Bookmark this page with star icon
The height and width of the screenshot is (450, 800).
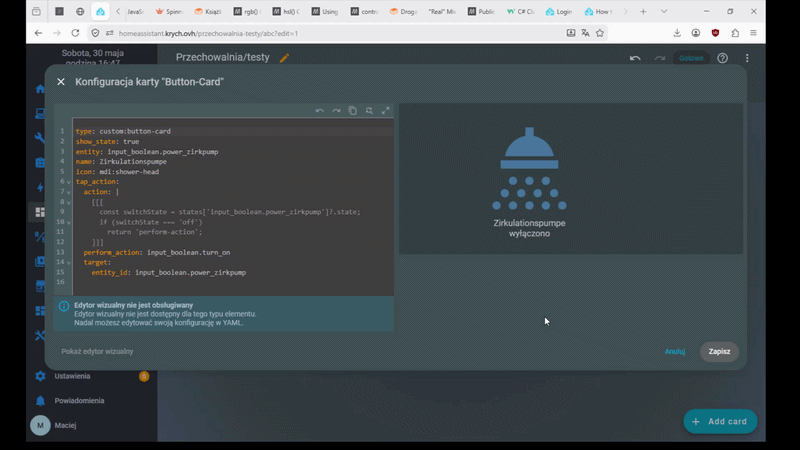click(599, 33)
